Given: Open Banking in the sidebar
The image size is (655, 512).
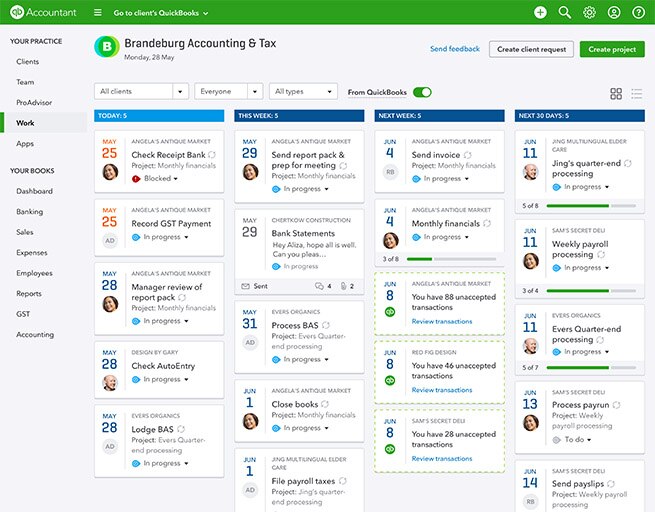Looking at the screenshot, I should tap(29, 212).
